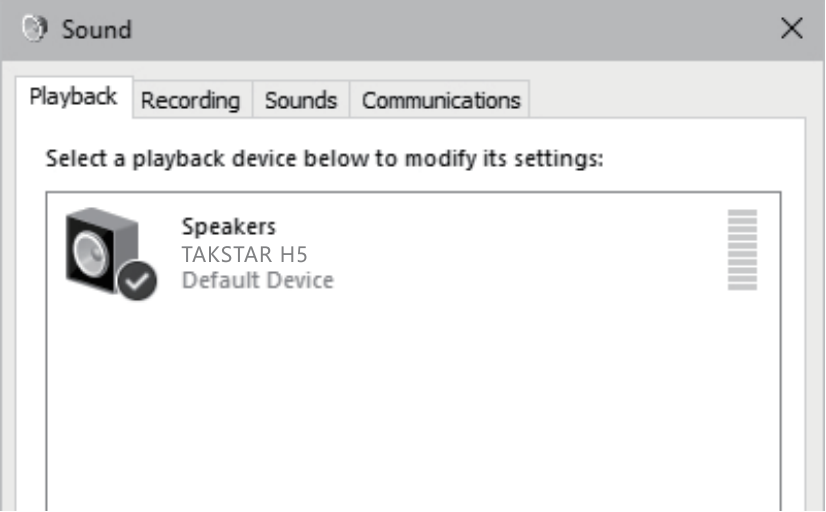The image size is (826, 512).
Task: Open the Communications tab
Action: 440,100
